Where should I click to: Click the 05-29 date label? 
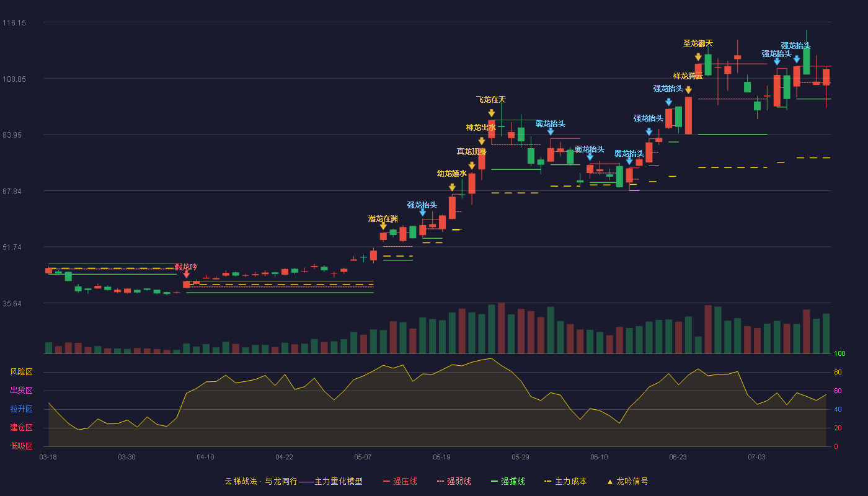pos(520,457)
